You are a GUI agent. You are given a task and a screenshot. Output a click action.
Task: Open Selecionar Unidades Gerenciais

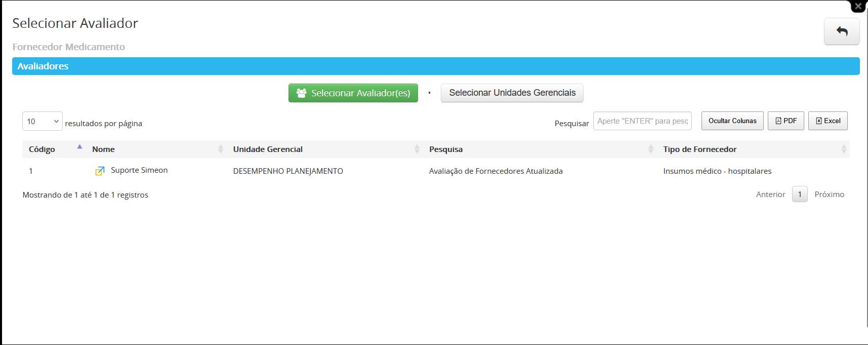coord(512,93)
